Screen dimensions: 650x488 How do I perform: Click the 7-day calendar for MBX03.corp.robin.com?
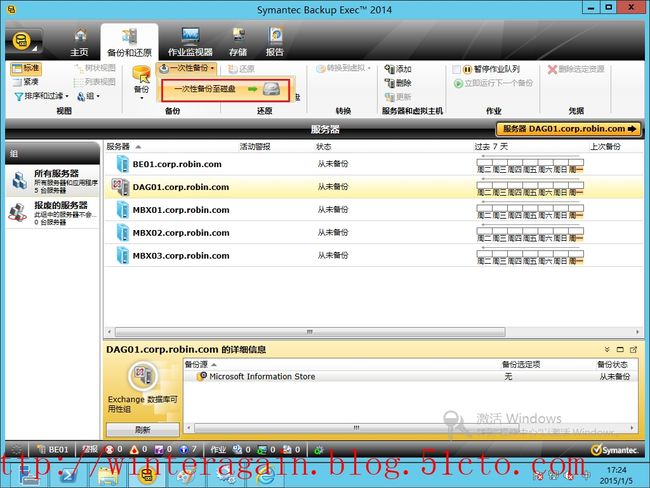[x=530, y=255]
